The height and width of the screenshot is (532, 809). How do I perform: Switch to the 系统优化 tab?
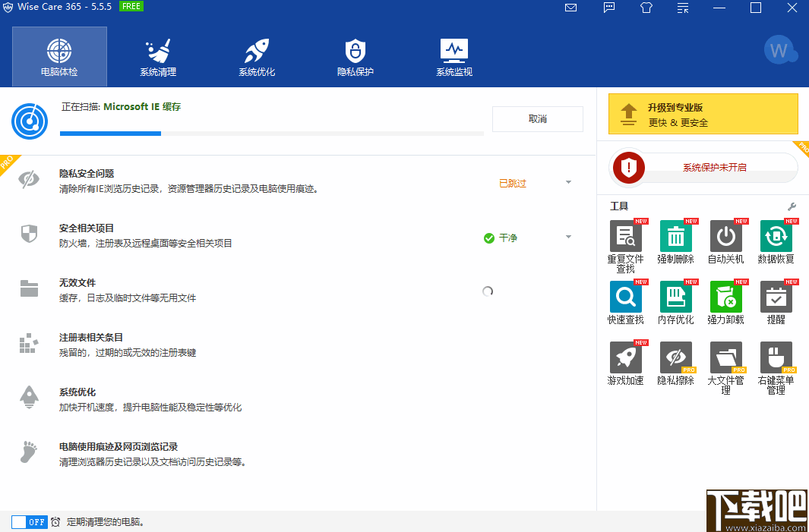[257, 57]
